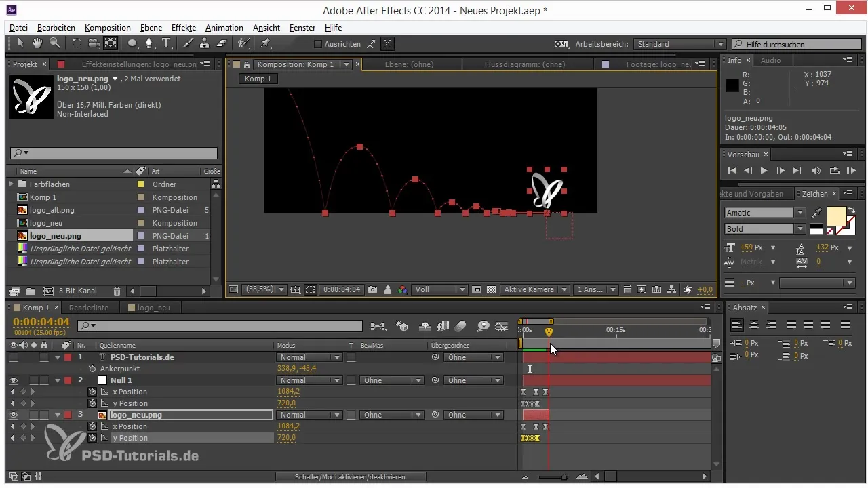The height and width of the screenshot is (488, 868).
Task: Collapse the Null 1 layer properties
Action: (x=57, y=380)
